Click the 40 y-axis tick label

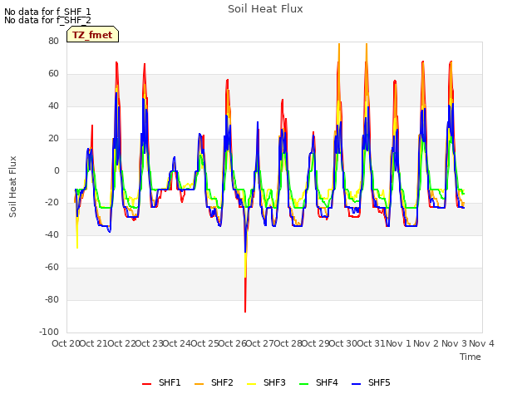point(53,106)
